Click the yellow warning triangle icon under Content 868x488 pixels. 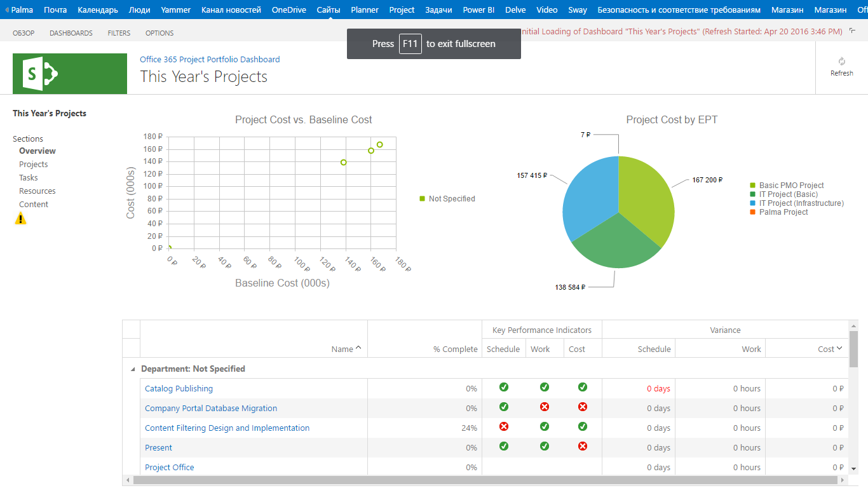click(x=21, y=219)
